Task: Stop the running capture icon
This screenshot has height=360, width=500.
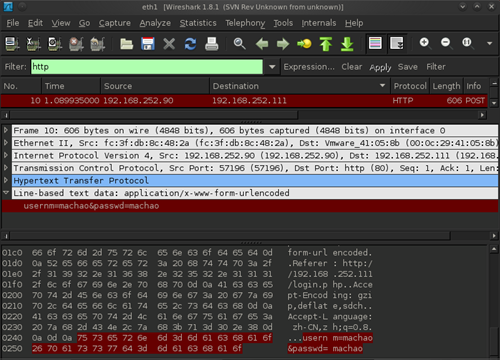Action: [76, 43]
